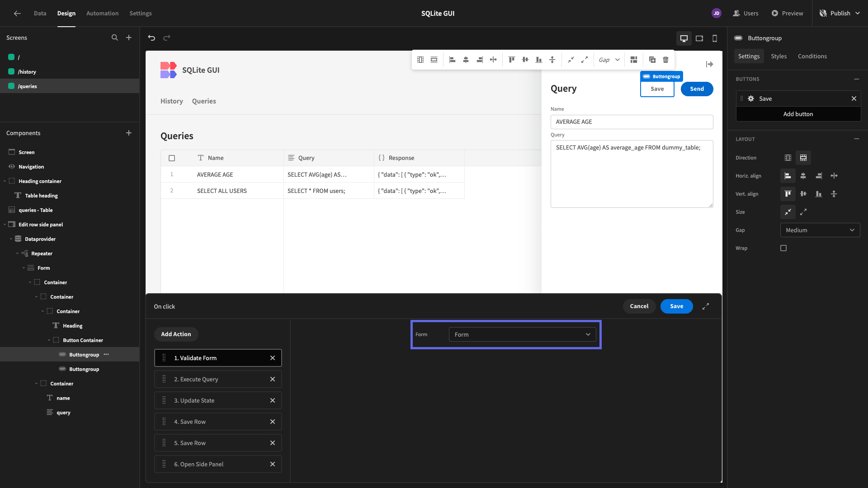Switch to tablet preview device icon

pyautogui.click(x=699, y=38)
